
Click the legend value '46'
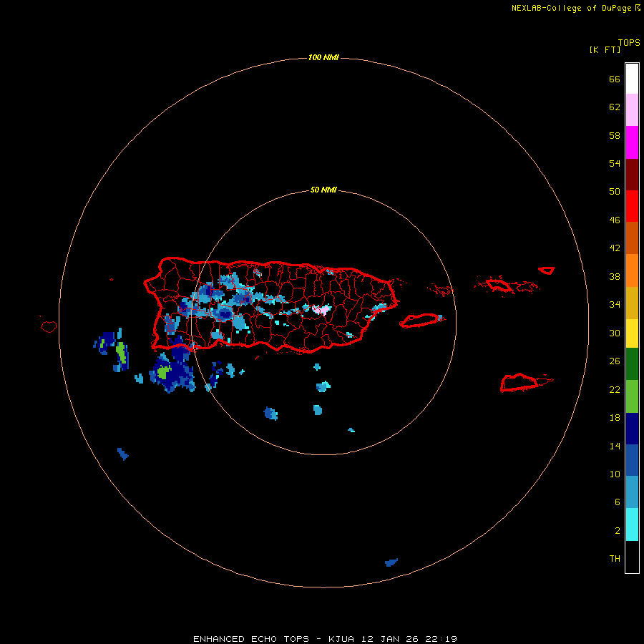615,220
